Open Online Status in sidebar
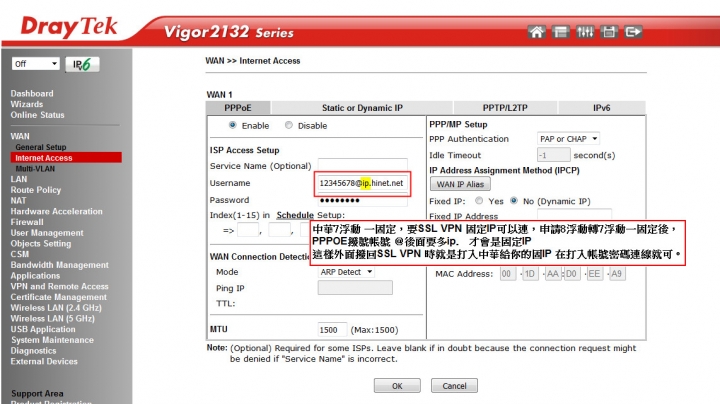 [38, 115]
